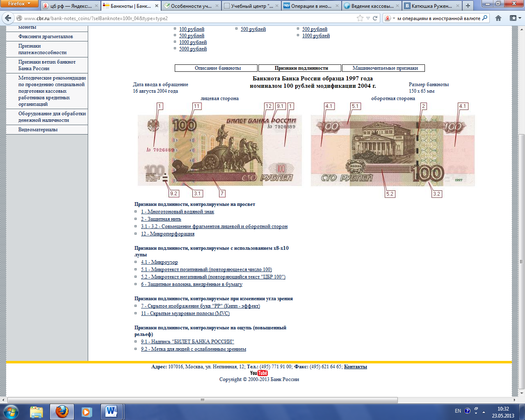
Task: Click marker 7 below front banknote
Action: click(222, 194)
